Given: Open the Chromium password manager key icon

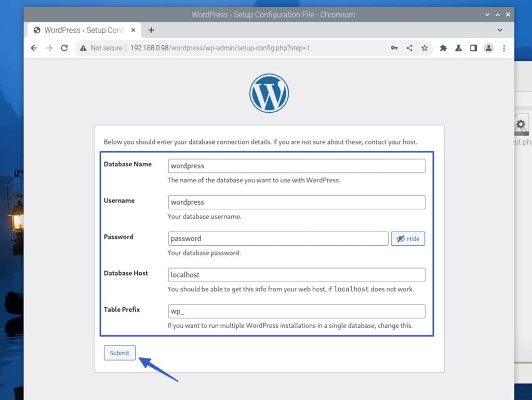Looking at the screenshot, I should [x=394, y=48].
